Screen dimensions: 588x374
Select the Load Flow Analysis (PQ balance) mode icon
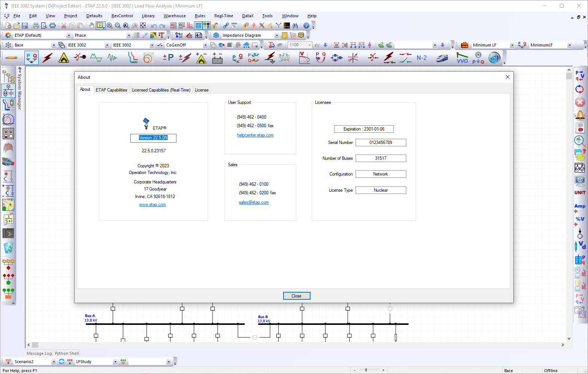[x=32, y=58]
